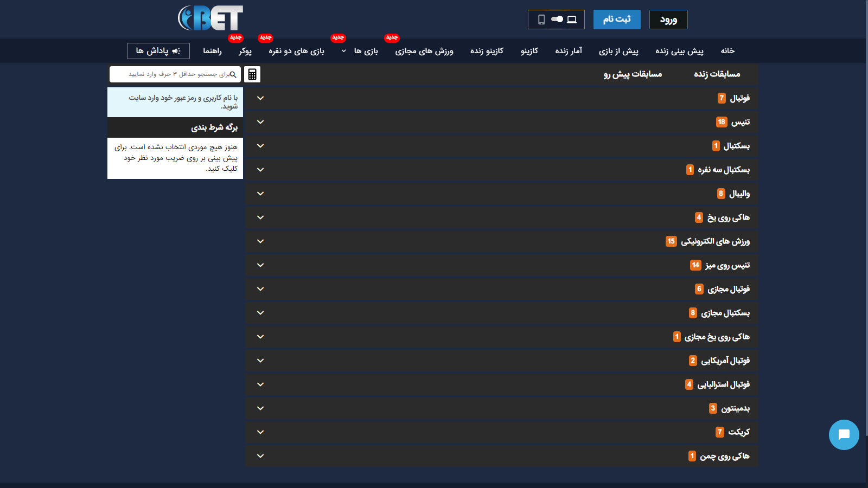
Task: Open پیش از بازی menu item
Action: (x=618, y=51)
